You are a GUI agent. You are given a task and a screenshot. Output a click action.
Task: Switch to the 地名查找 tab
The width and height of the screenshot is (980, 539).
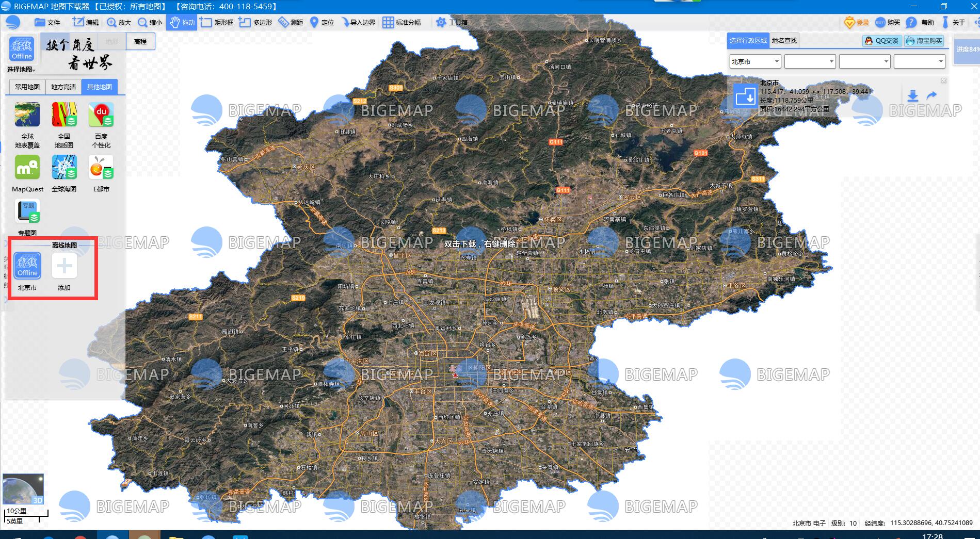(x=785, y=40)
